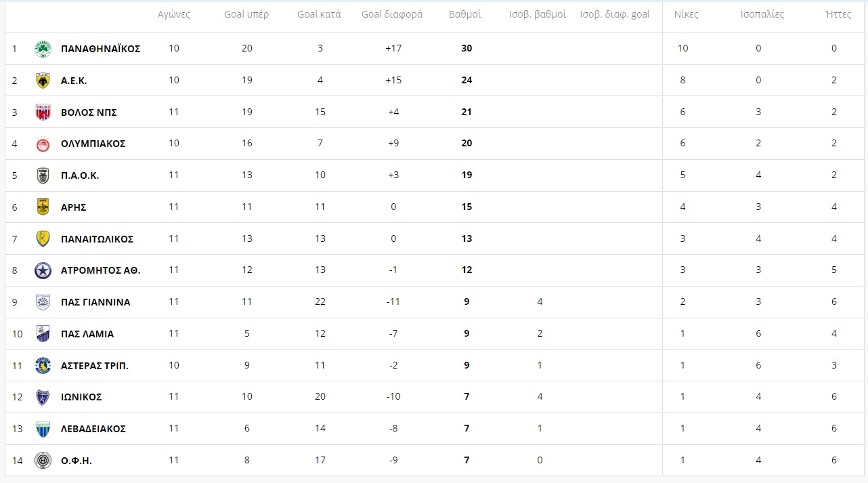868x483 pixels.
Task: Click the Π.Α.Ο.Κ. club crest
Action: pyautogui.click(x=43, y=175)
